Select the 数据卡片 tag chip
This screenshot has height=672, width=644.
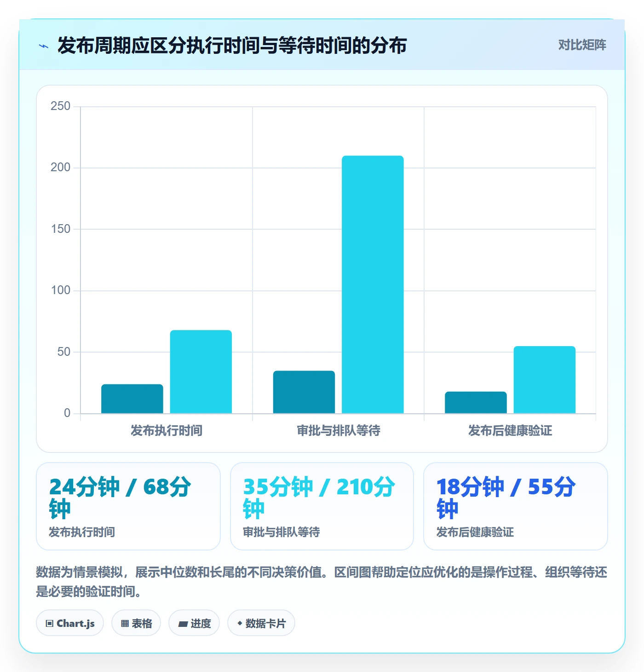(261, 623)
